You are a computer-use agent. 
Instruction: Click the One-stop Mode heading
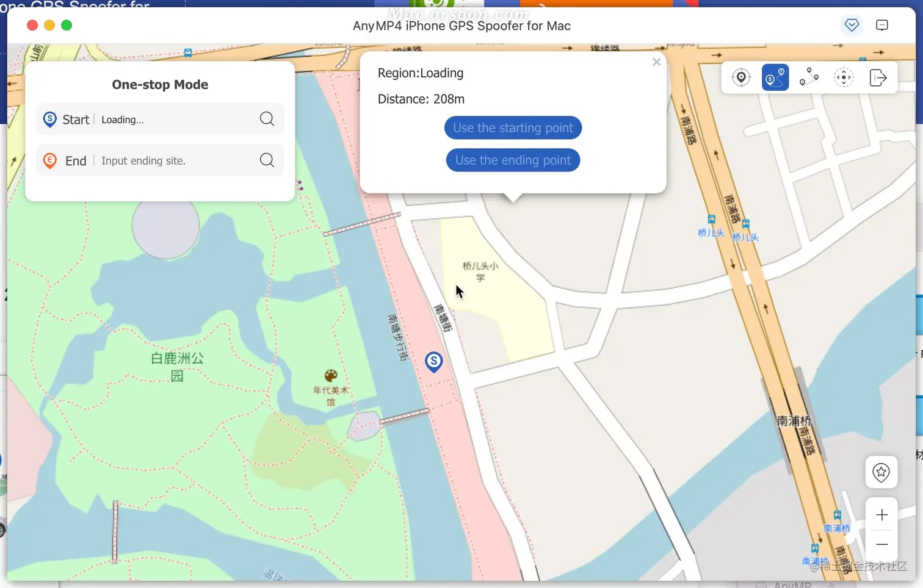(160, 84)
